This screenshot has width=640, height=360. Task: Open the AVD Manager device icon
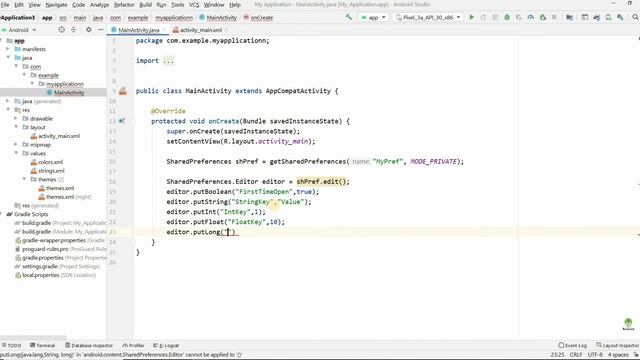pyautogui.click(x=608, y=17)
